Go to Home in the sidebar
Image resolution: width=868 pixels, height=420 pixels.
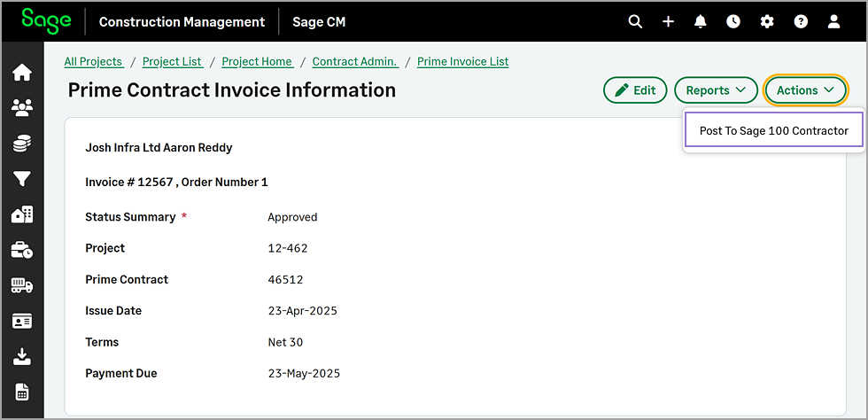(x=22, y=73)
